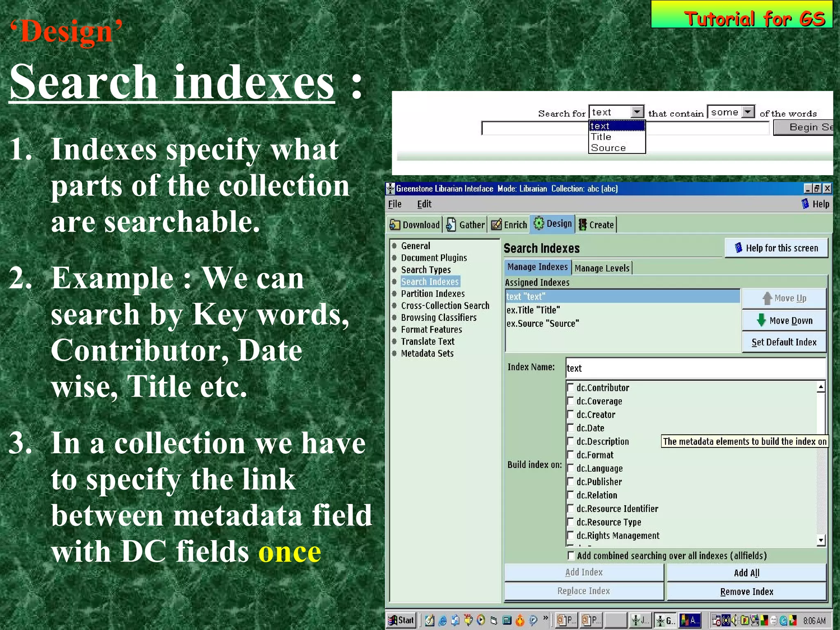Click the Create tab icon
This screenshot has height=630, width=840.
pos(582,225)
